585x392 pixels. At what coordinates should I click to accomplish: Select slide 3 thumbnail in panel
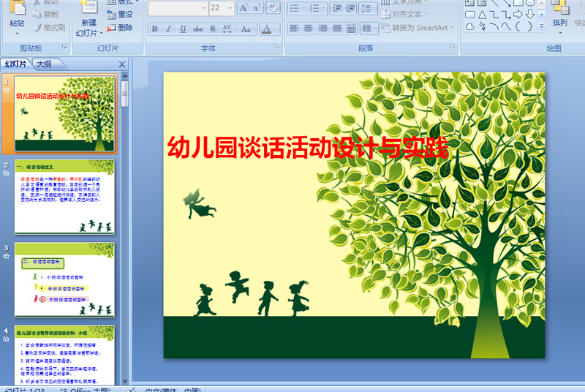(64, 279)
